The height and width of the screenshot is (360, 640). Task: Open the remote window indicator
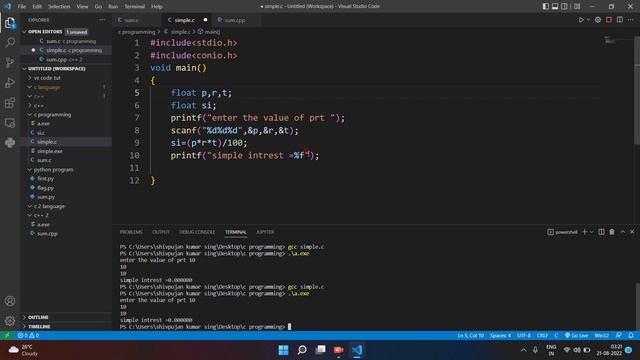[x=7, y=336]
